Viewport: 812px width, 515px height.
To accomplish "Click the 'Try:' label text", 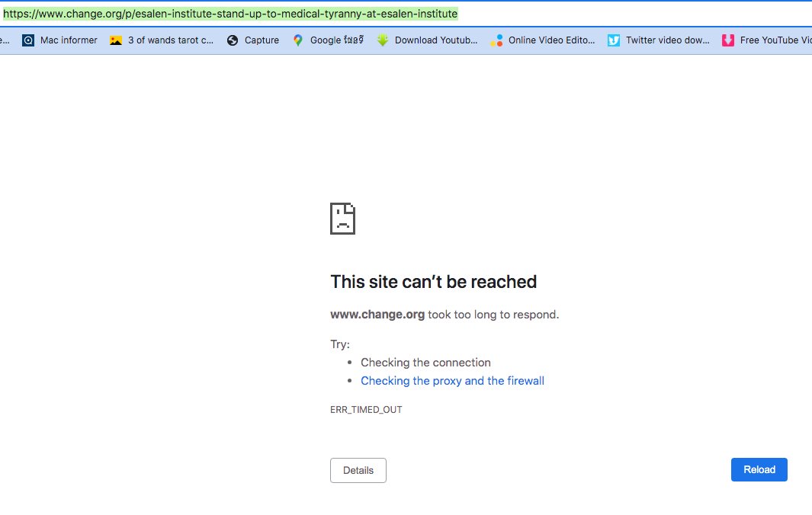I will (x=340, y=344).
